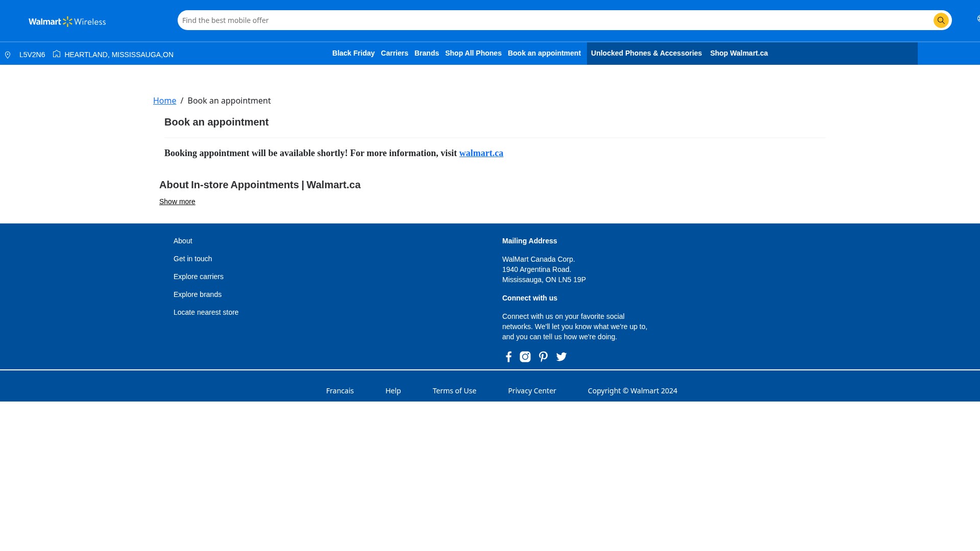Click the Mailing Address heading
Image resolution: width=980 pixels, height=551 pixels.
529,241
